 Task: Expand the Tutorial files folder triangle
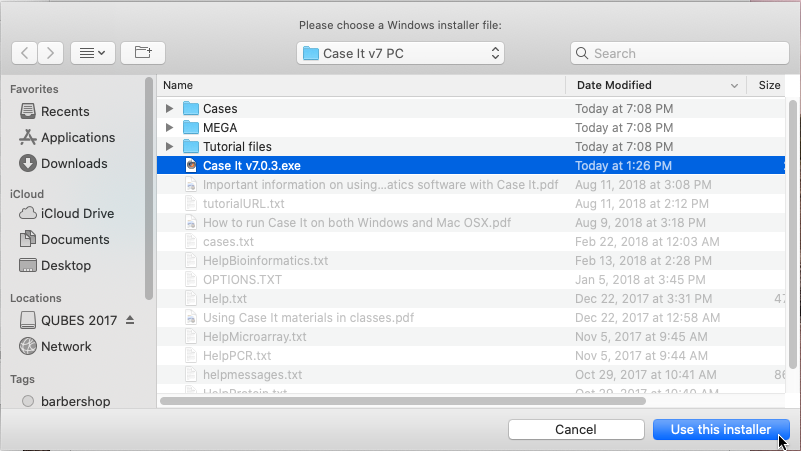point(169,147)
